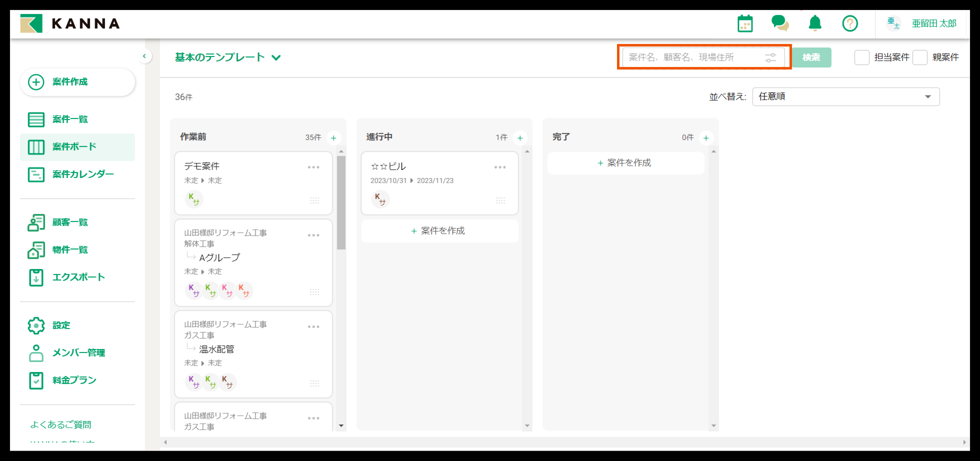
Task: Open three-dot menu on デモ案件 card
Action: coord(313,167)
